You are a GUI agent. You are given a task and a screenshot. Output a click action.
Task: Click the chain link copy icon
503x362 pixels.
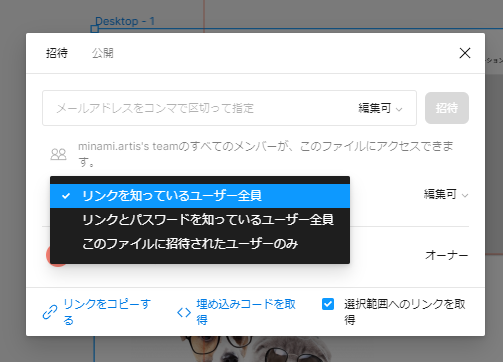click(x=50, y=312)
